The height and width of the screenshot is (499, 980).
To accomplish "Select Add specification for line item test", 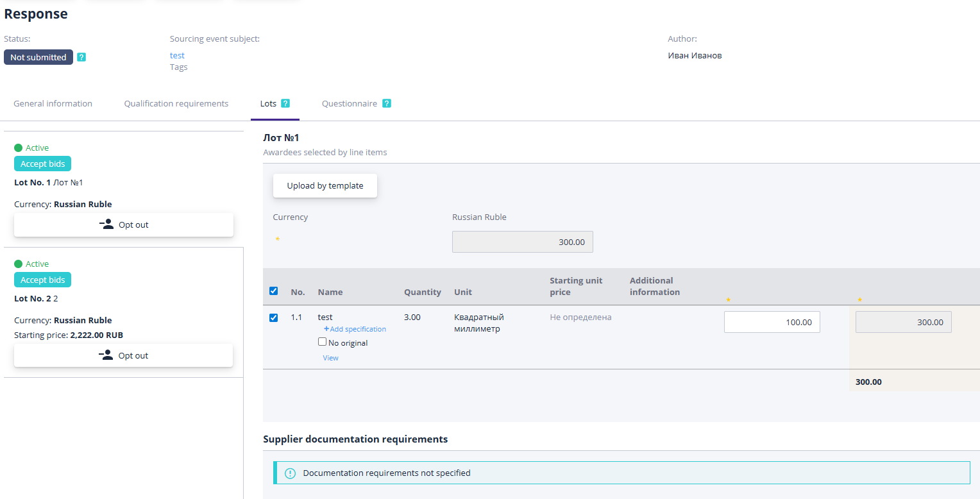I will (x=357, y=328).
